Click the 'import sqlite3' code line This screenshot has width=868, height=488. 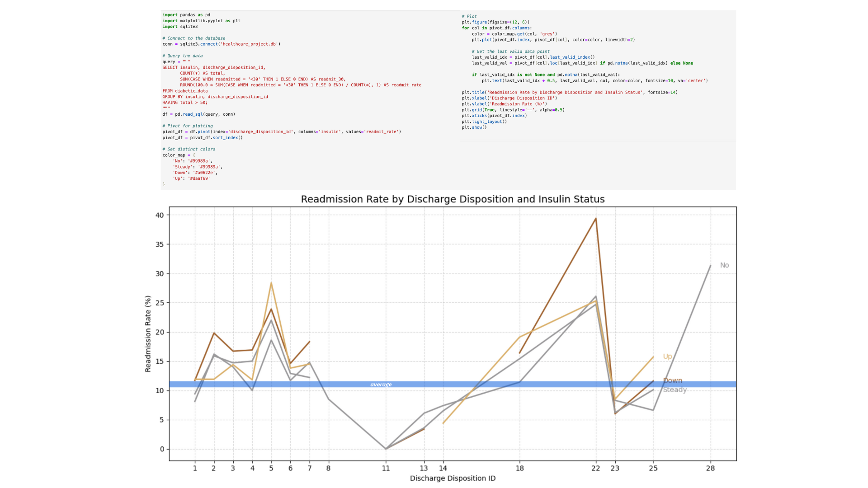tap(180, 27)
